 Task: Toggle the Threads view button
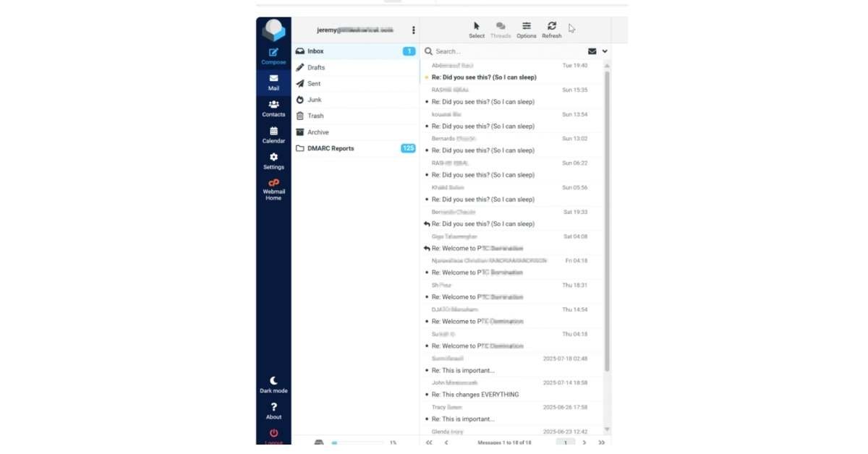click(x=501, y=30)
